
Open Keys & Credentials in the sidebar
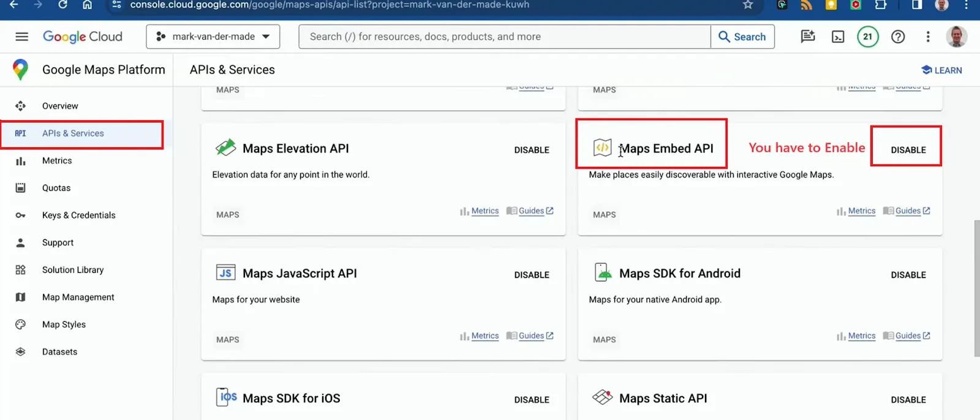pyautogui.click(x=78, y=216)
